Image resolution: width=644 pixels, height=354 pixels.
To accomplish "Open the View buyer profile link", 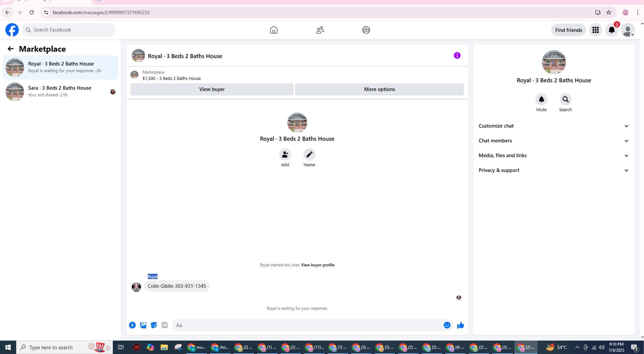I will click(x=317, y=265).
